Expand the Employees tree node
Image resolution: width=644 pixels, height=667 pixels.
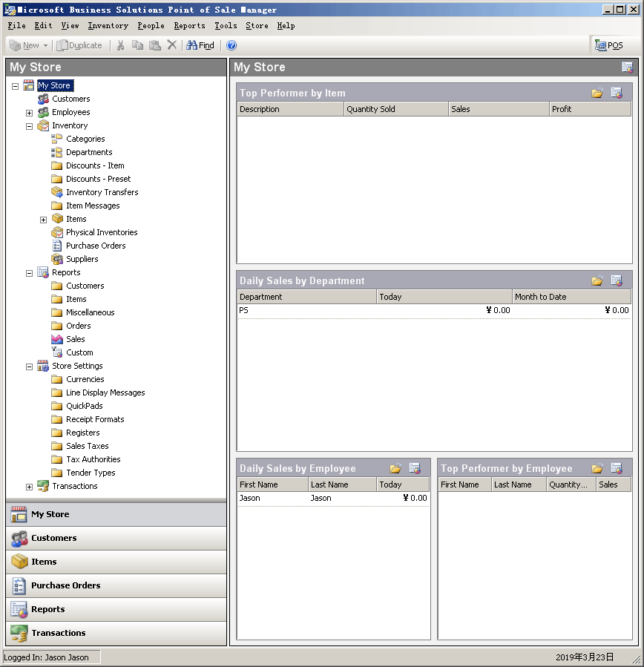click(x=30, y=113)
